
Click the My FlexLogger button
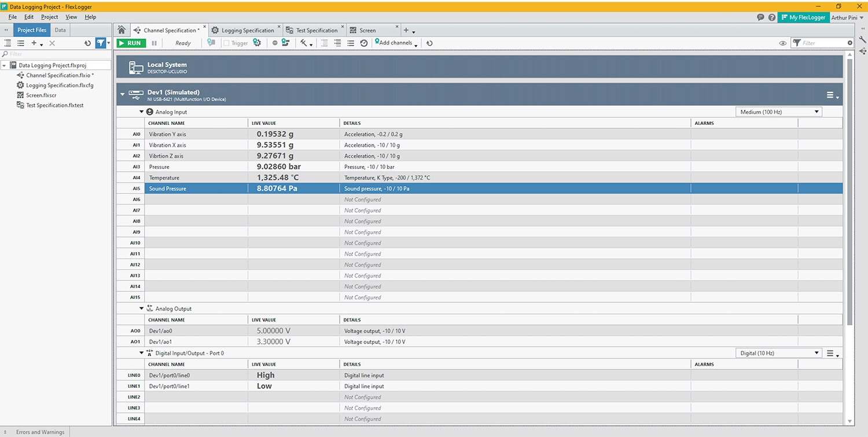pos(803,17)
